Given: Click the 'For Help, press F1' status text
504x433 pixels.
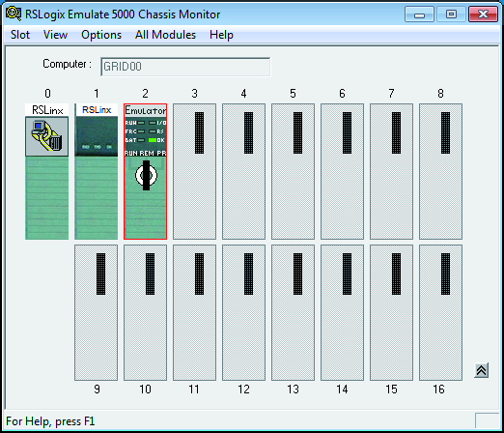Looking at the screenshot, I should [x=50, y=421].
